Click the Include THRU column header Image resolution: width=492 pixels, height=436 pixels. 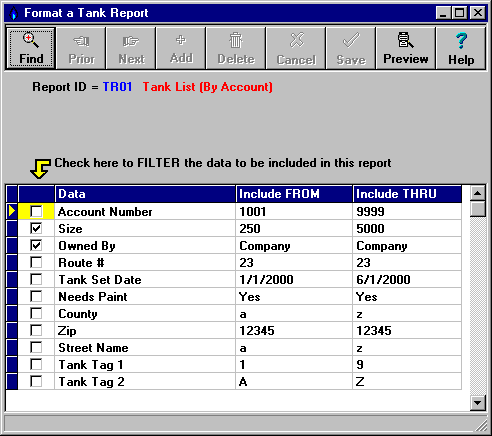pyautogui.click(x=407, y=194)
